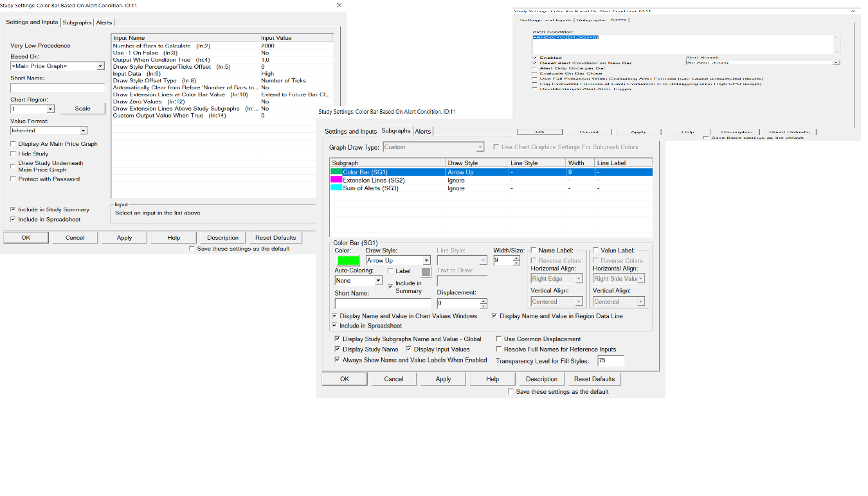Click the gray Label color swatch

426,272
